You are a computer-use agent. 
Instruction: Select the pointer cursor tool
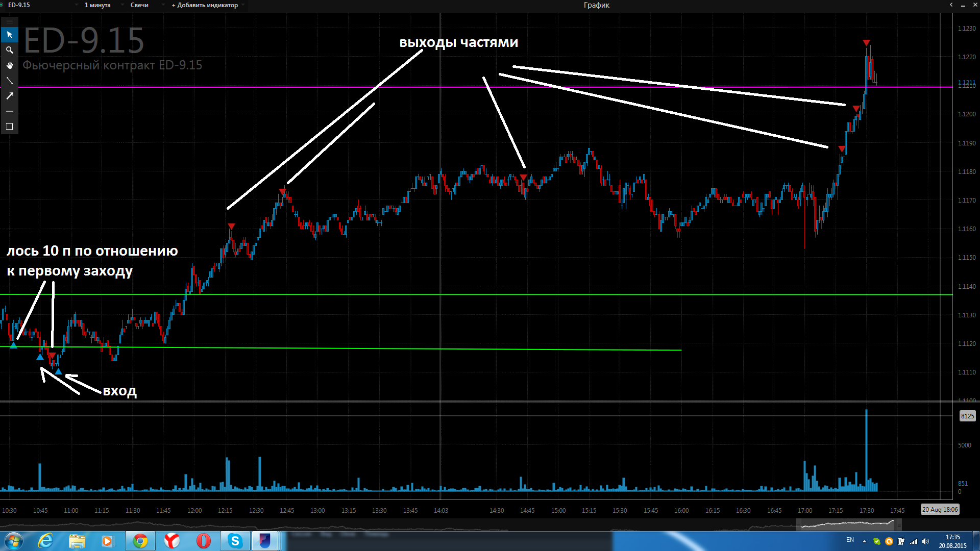click(x=9, y=35)
